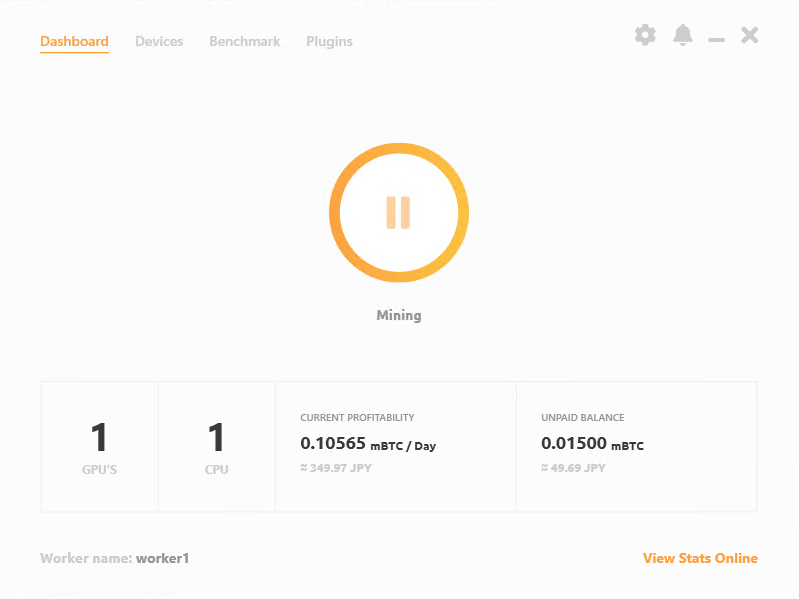The height and width of the screenshot is (599, 799).
Task: Click the CPU count tile
Action: tap(216, 446)
